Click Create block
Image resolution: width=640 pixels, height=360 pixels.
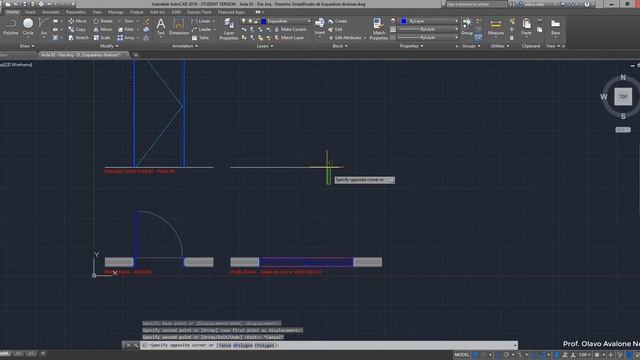[338, 21]
